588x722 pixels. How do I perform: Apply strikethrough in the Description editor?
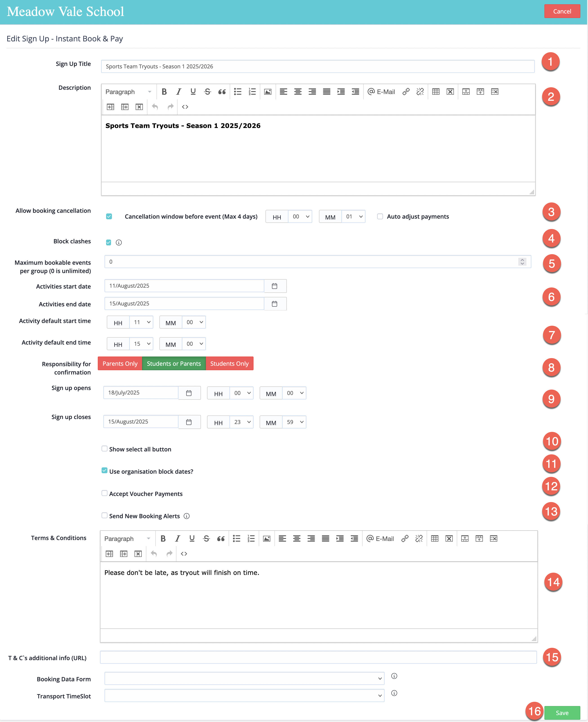point(207,92)
